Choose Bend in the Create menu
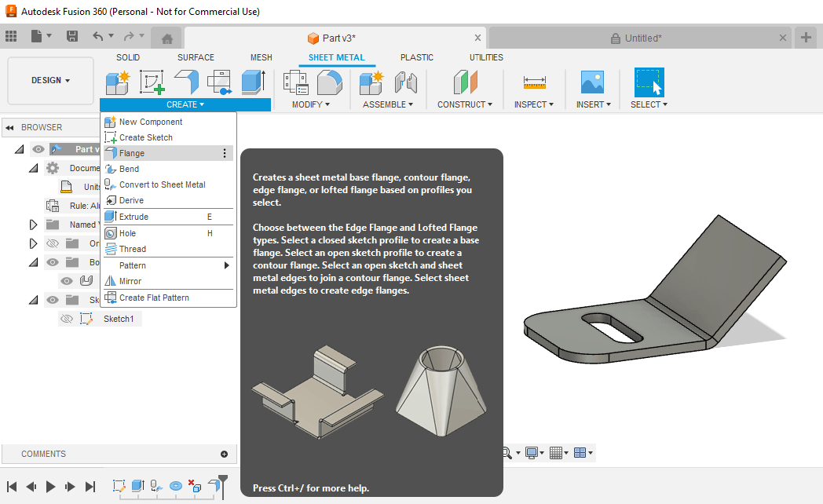 coord(128,169)
